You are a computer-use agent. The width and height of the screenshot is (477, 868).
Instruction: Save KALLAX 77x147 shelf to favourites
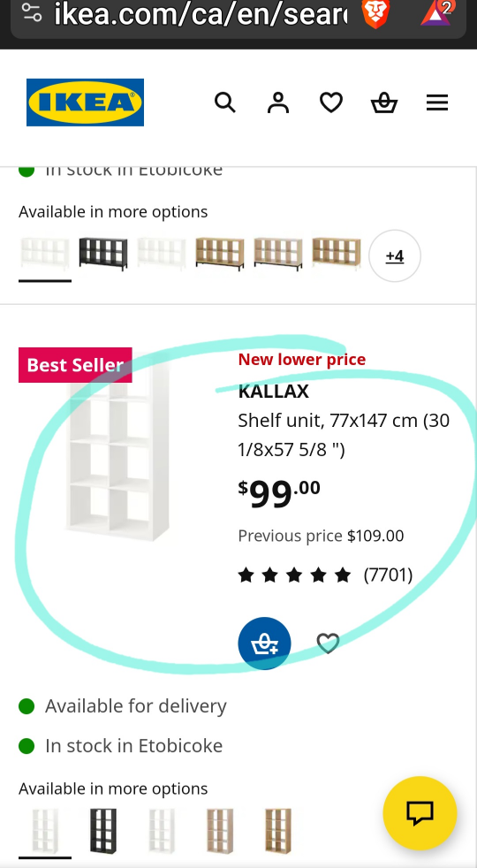(328, 643)
